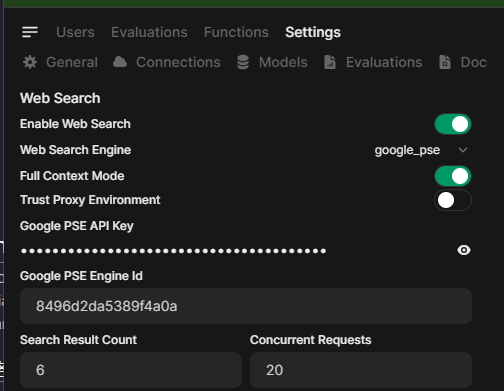This screenshot has width=504, height=391.
Task: Click the Documents file search icon
Action: [445, 62]
